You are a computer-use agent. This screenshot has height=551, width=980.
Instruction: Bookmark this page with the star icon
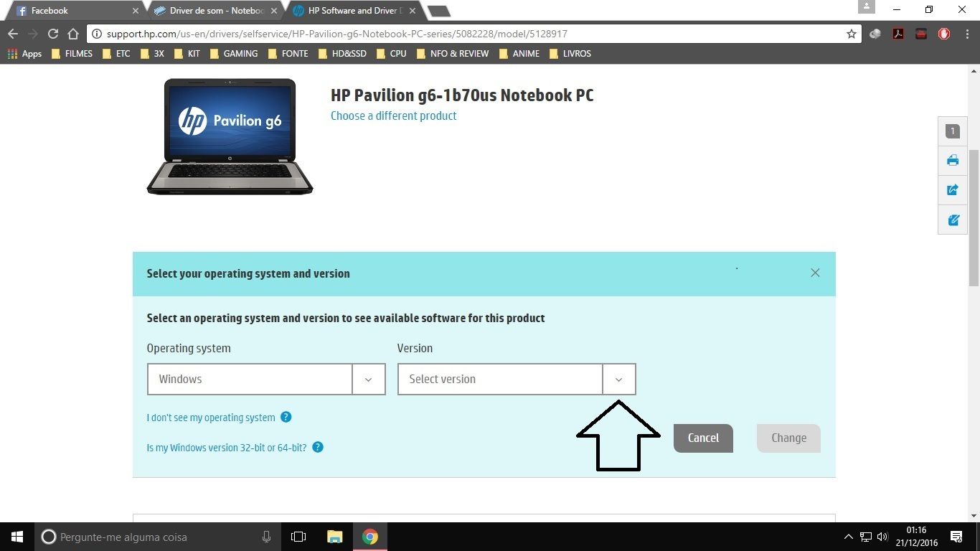(x=852, y=34)
